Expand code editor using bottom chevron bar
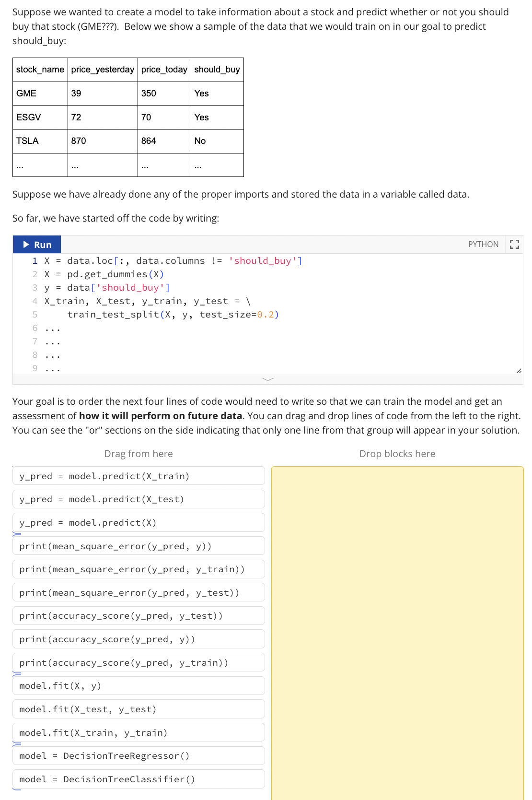Screen dimensions: 532x800 [x=268, y=379]
